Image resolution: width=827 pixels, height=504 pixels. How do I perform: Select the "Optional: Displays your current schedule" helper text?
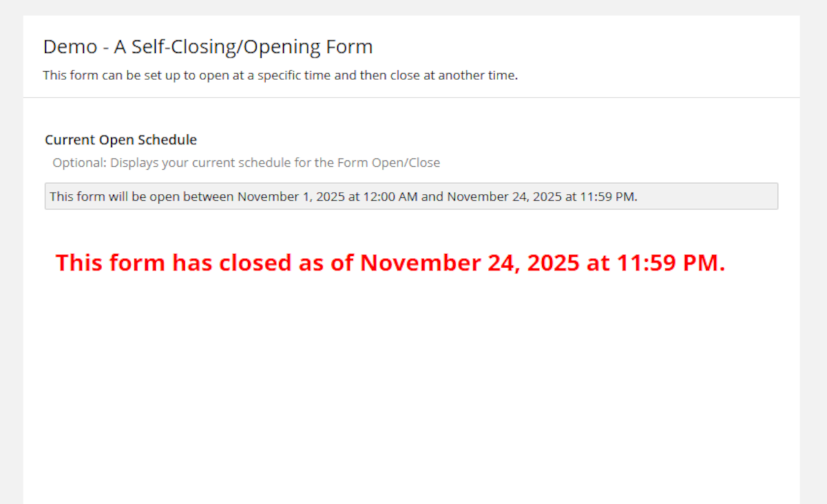[246, 162]
